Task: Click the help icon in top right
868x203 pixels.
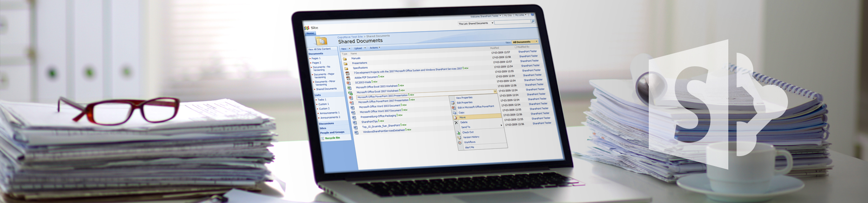Action: coord(533,15)
